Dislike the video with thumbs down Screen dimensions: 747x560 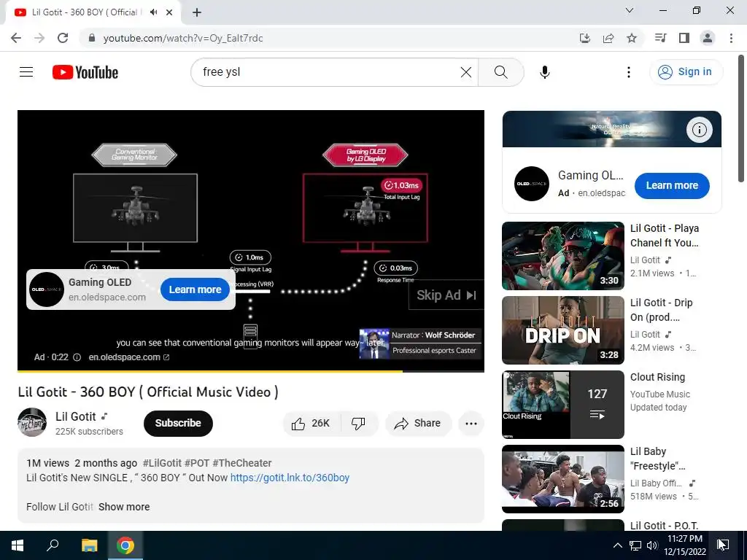[x=358, y=424]
